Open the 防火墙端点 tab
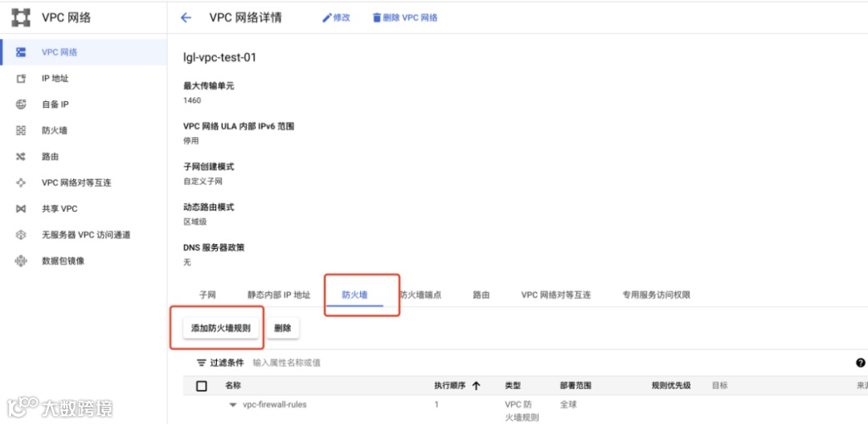The width and height of the screenshot is (868, 424). point(420,296)
